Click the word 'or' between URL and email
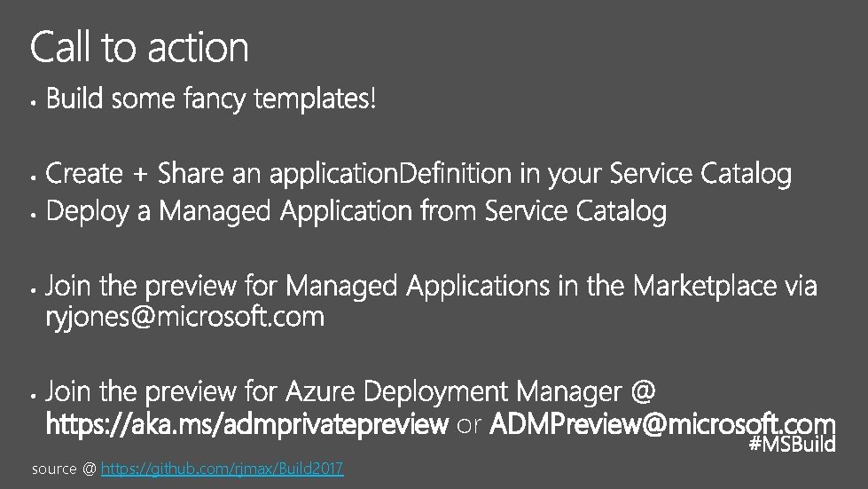The height and width of the screenshot is (489, 868). coord(469,425)
